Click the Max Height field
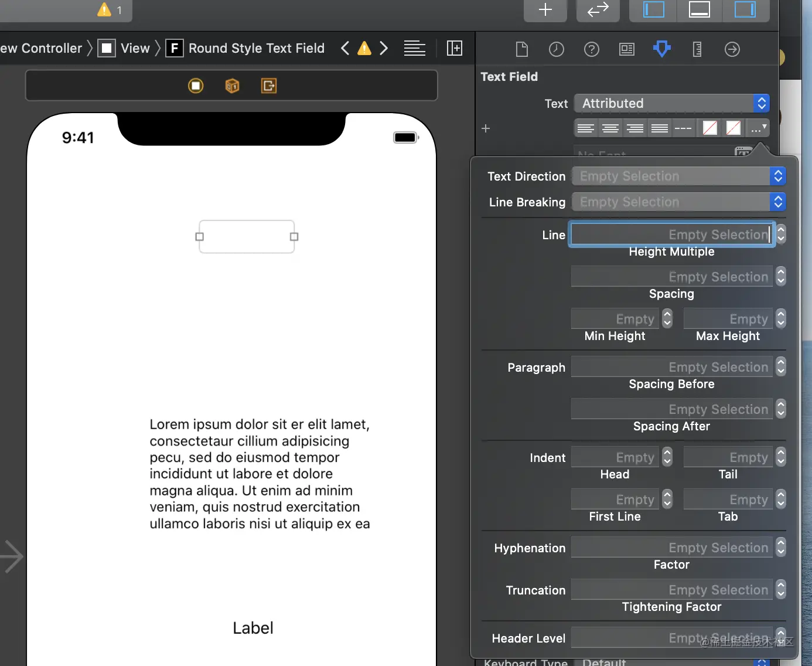This screenshot has height=666, width=812. (728, 319)
